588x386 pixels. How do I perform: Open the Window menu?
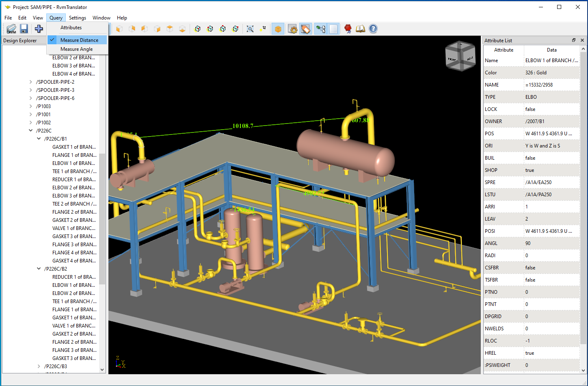point(102,18)
